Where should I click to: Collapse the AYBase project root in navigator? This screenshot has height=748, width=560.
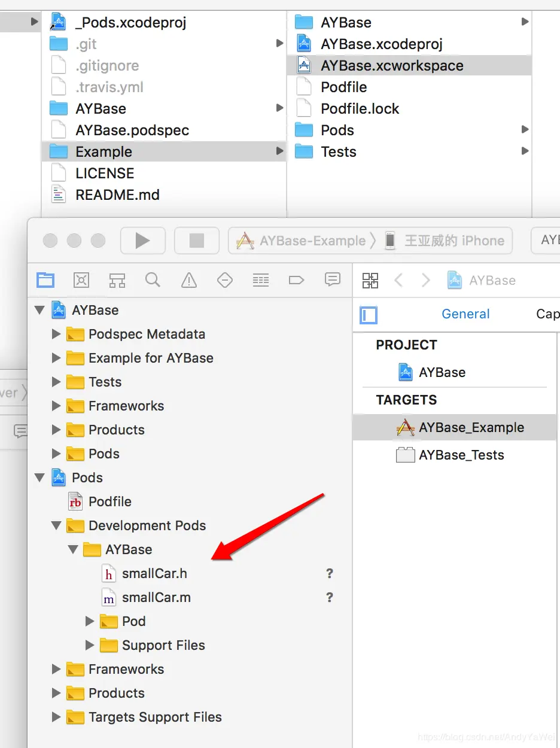[x=40, y=310]
